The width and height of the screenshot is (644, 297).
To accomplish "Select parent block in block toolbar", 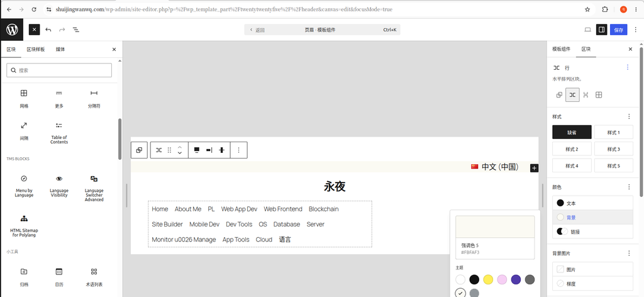I will coord(139,150).
